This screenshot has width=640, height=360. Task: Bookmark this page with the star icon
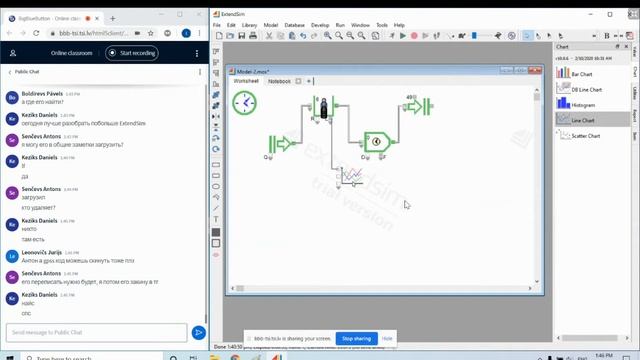pos(151,33)
